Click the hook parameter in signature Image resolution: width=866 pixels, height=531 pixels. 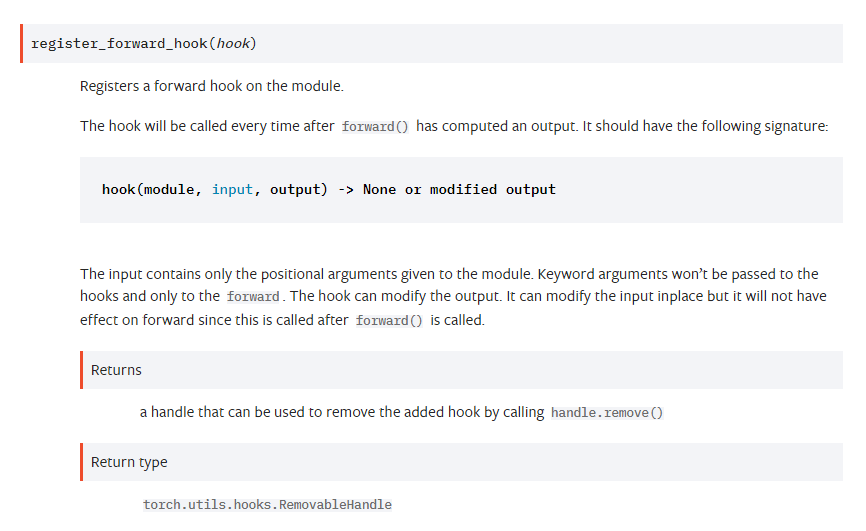pyautogui.click(x=233, y=44)
